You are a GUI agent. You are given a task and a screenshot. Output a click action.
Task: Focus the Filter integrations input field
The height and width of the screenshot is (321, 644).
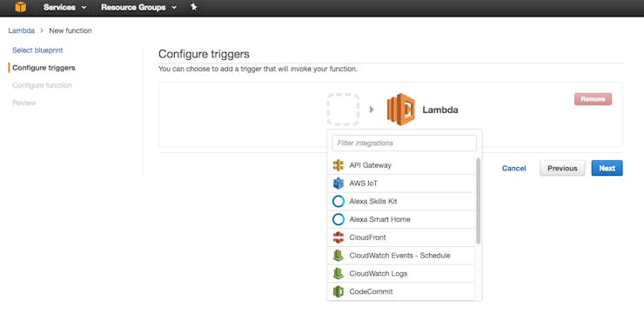click(x=404, y=144)
